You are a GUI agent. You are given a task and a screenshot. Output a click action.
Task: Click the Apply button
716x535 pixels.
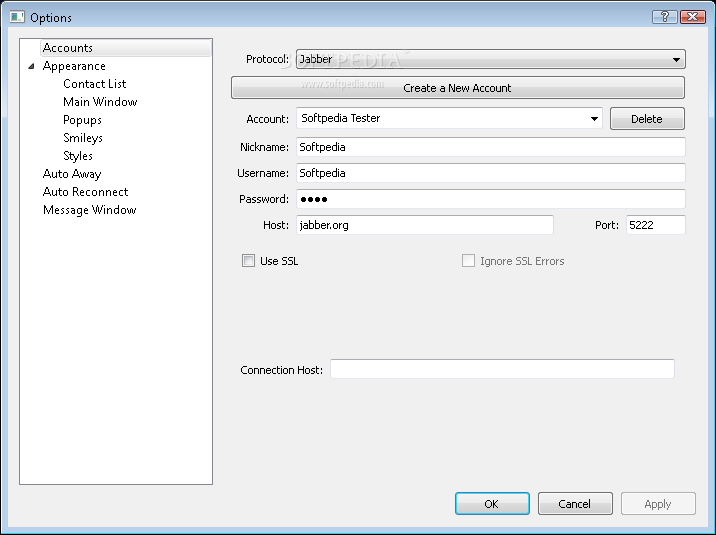tap(658, 504)
